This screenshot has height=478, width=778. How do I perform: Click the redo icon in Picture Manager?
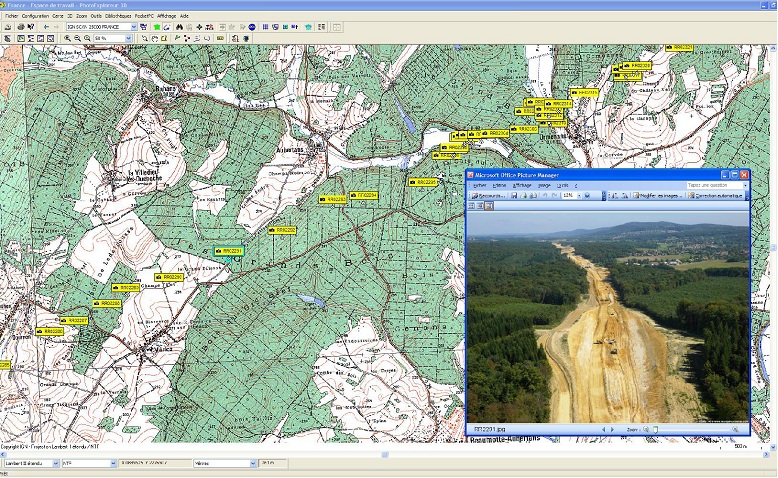click(555, 196)
